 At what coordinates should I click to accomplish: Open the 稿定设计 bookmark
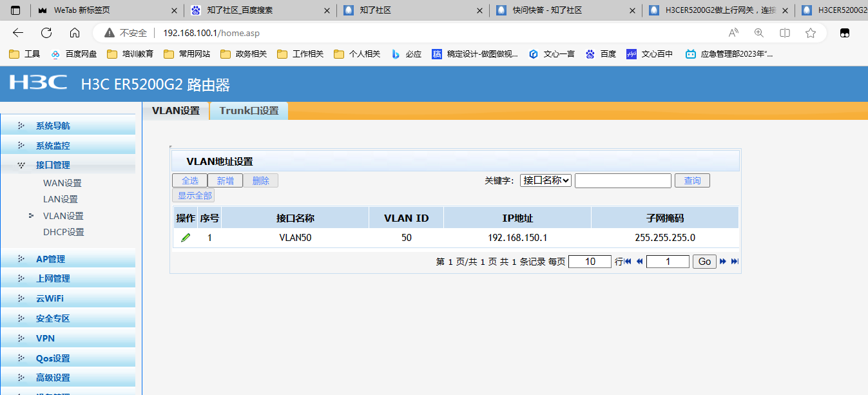pyautogui.click(x=476, y=54)
